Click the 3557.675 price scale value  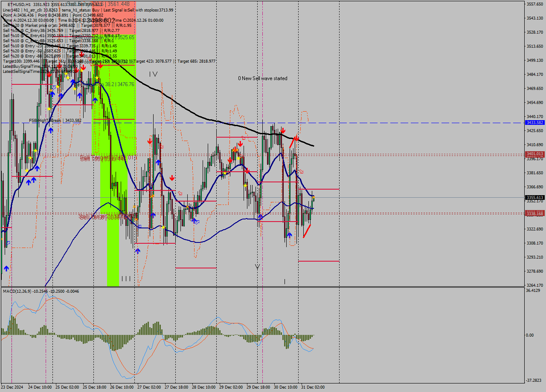[534, 4]
